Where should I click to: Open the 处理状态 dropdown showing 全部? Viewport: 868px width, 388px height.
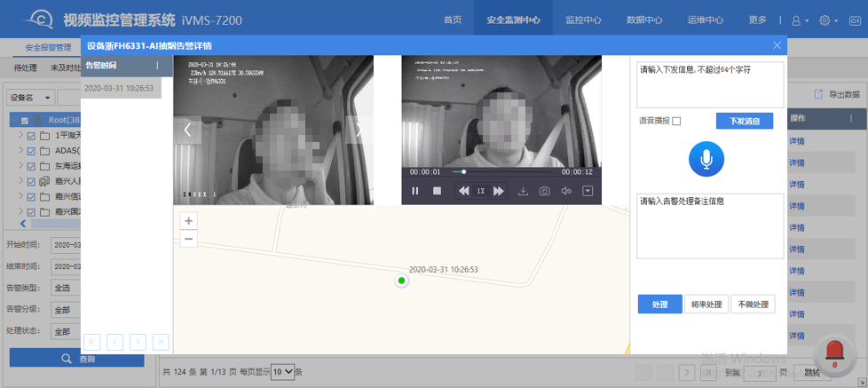click(66, 331)
